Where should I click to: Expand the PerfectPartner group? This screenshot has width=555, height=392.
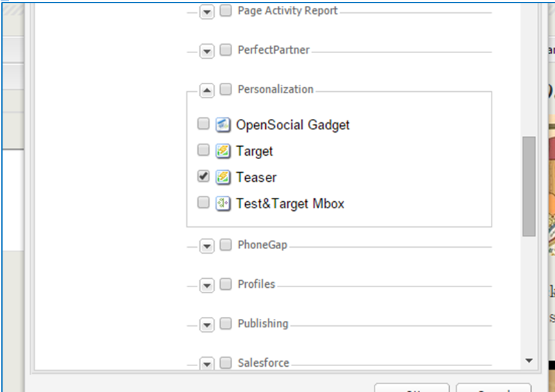tap(206, 52)
